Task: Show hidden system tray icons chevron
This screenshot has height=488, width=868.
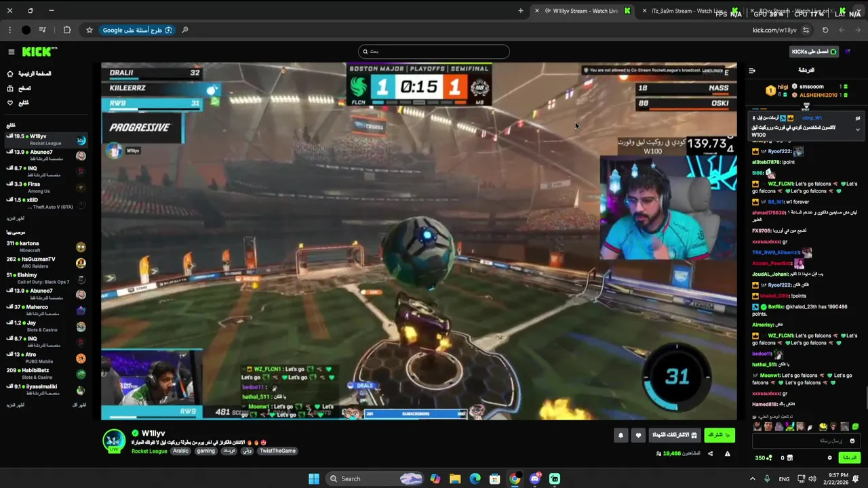Action: click(751, 479)
